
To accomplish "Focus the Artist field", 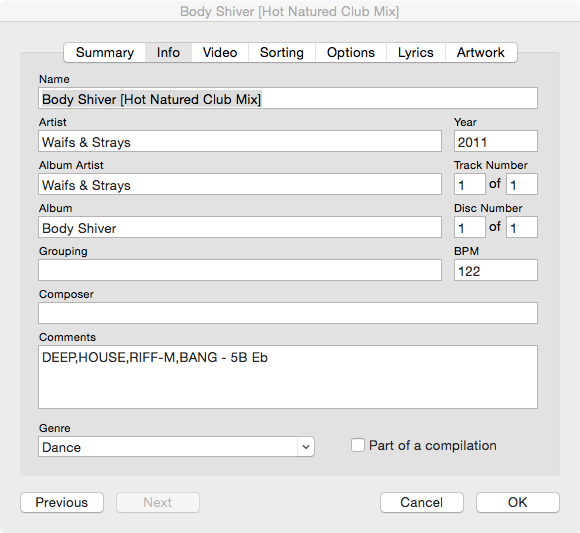I will pyautogui.click(x=240, y=141).
